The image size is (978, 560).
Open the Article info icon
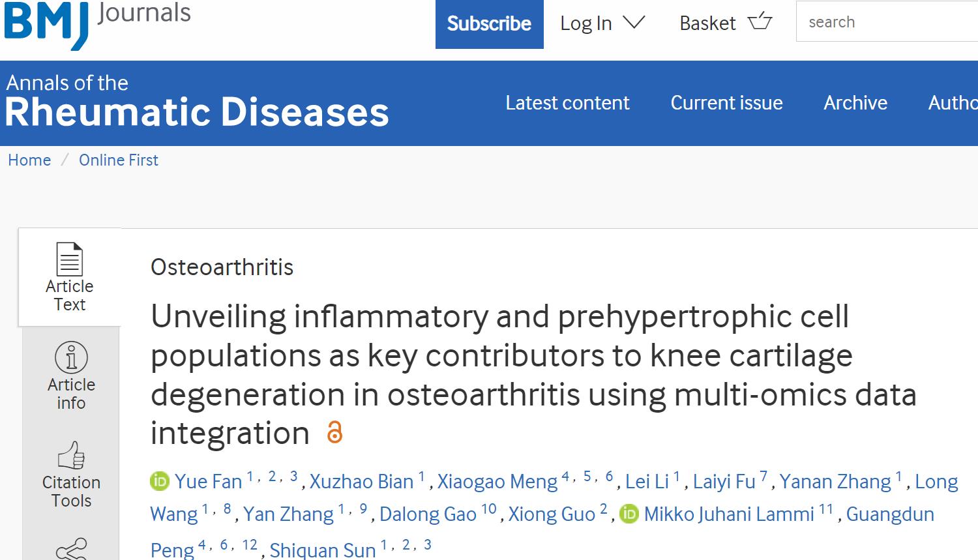tap(71, 357)
